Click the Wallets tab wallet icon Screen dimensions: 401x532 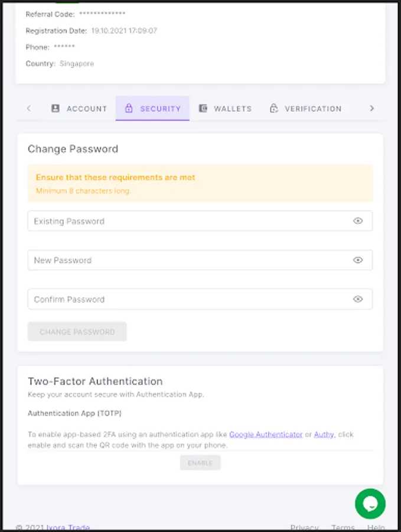[203, 109]
